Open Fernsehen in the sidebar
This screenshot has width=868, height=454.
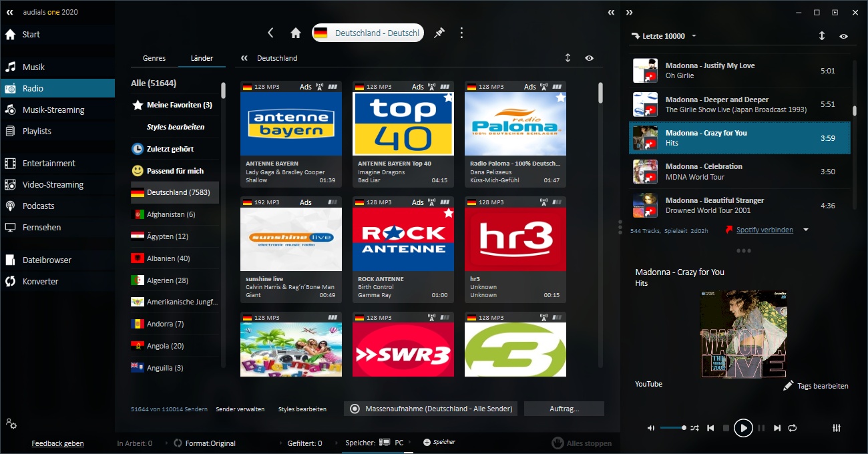pyautogui.click(x=57, y=227)
